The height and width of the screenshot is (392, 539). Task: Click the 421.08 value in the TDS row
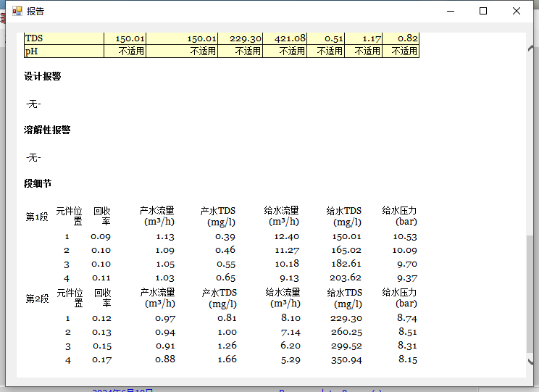point(290,38)
